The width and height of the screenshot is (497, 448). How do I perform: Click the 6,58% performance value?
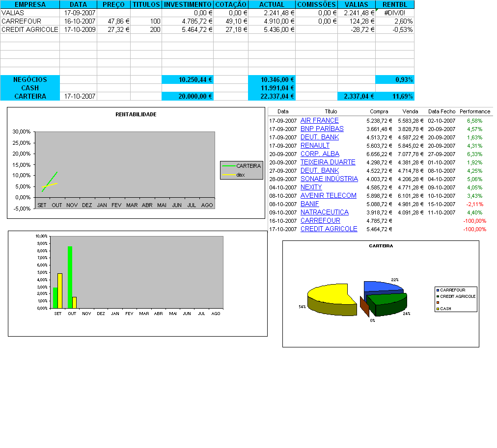474,121
